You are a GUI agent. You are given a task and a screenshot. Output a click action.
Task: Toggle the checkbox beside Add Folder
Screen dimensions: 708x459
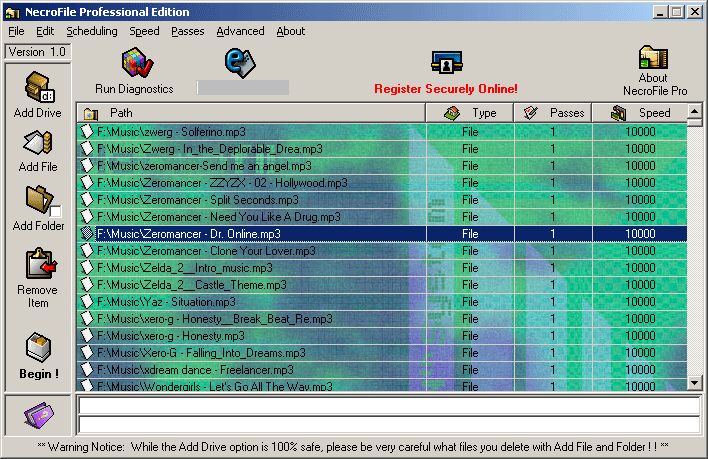[x=57, y=211]
